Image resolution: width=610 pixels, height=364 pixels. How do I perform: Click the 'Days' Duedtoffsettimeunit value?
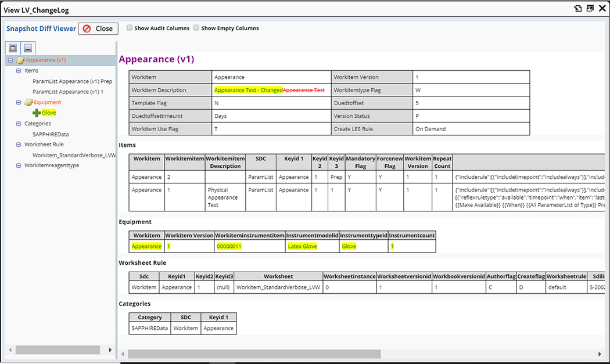[x=221, y=116]
